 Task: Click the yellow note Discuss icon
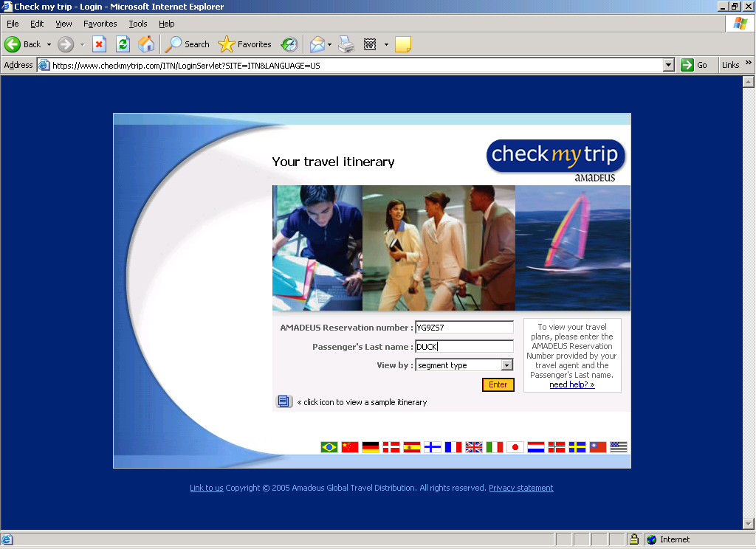[x=402, y=44]
